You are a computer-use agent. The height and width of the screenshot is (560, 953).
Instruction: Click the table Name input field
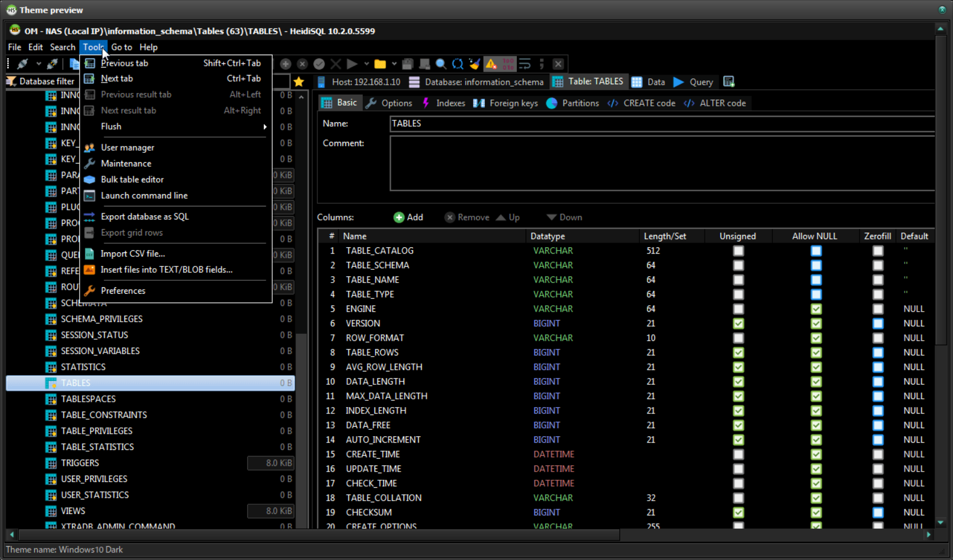662,123
